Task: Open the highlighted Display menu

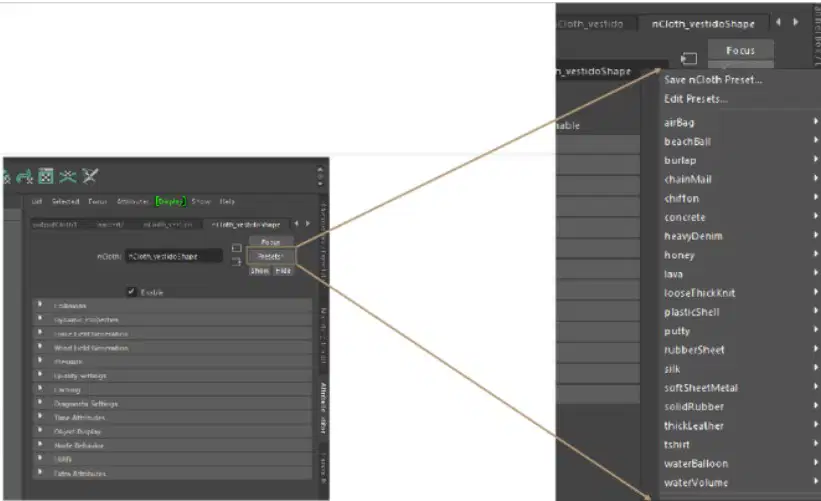Action: pos(170,202)
